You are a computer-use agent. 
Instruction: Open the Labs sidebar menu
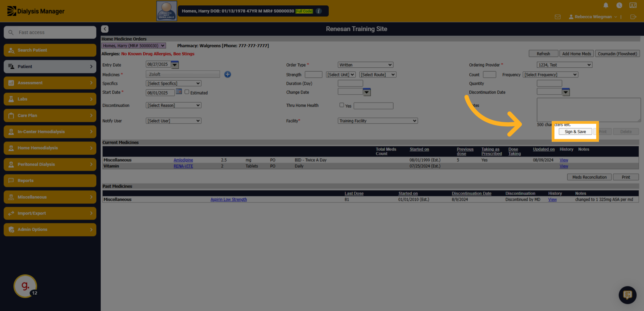click(50, 99)
